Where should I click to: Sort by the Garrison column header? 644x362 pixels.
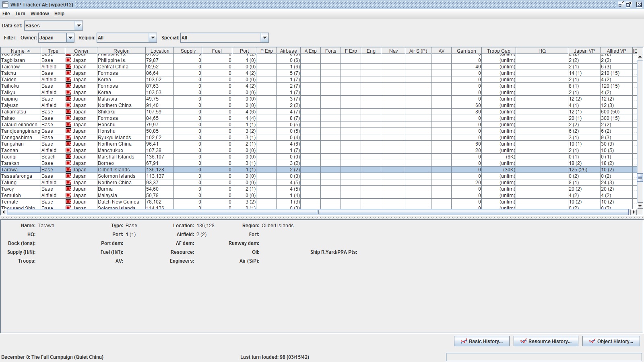[x=466, y=51]
